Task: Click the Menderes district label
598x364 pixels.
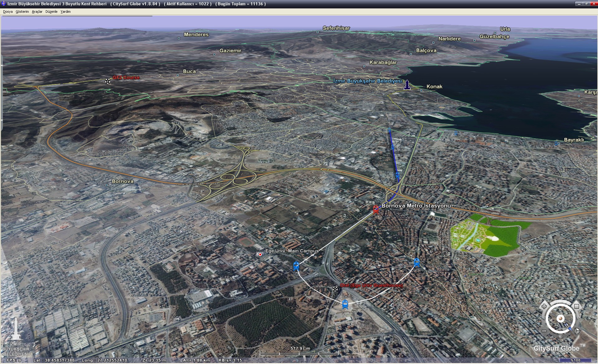Action: (x=196, y=35)
